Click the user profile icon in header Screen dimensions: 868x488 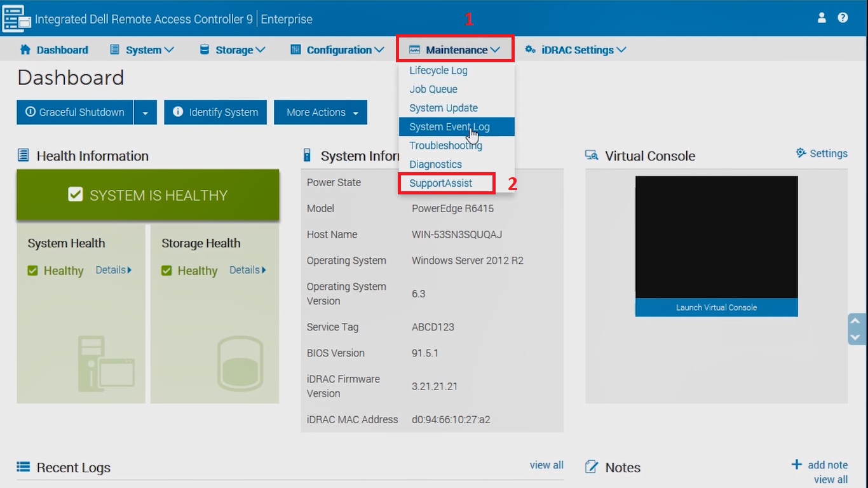click(x=822, y=18)
